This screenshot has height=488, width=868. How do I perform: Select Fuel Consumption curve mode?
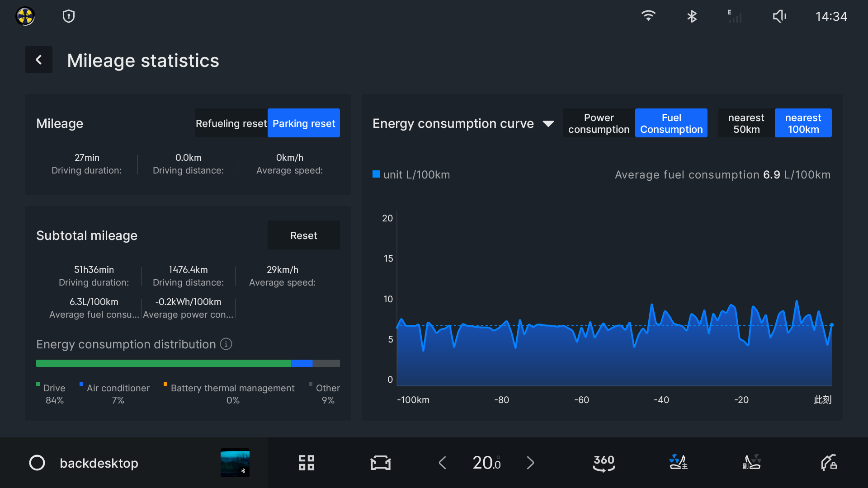tap(671, 123)
